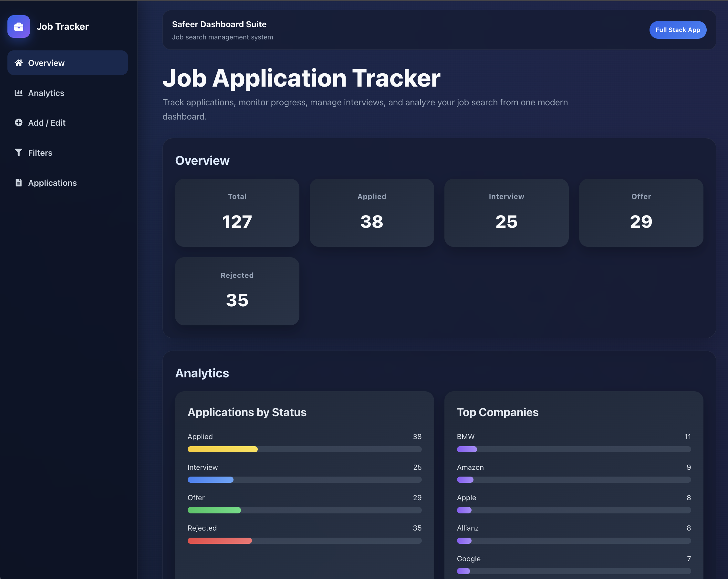The image size is (728, 579).
Task: Click the Full Stack App button
Action: tap(678, 30)
